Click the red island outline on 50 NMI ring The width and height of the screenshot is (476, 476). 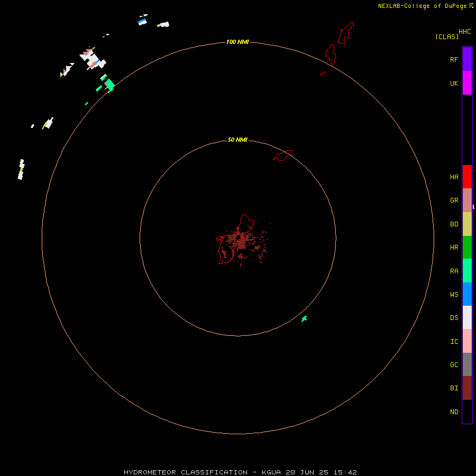tap(283, 155)
